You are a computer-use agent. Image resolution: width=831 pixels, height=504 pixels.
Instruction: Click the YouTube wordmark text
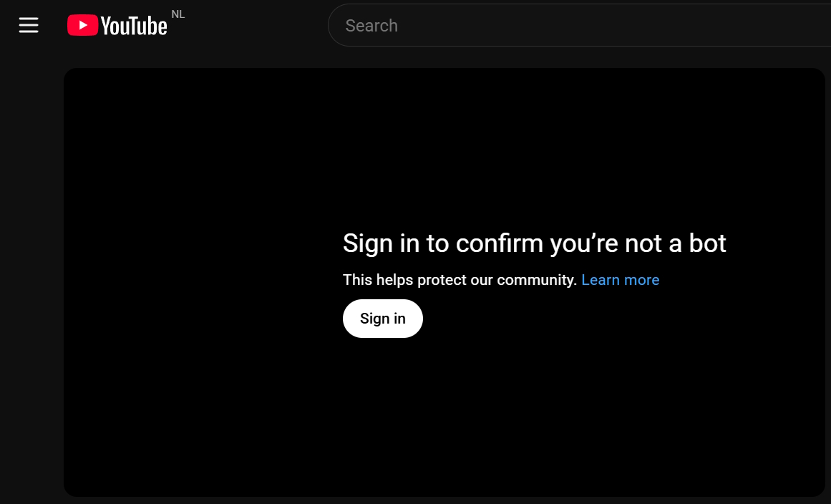134,26
